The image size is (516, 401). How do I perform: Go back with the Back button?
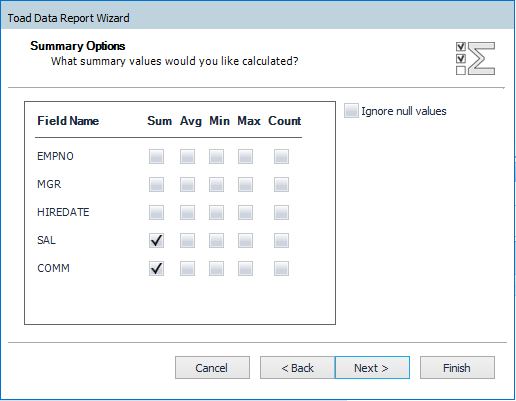(x=297, y=368)
